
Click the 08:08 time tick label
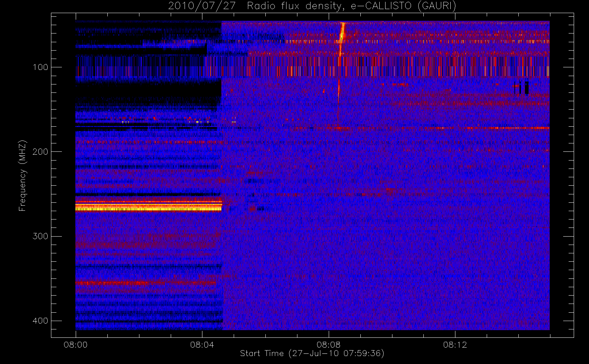pyautogui.click(x=328, y=345)
